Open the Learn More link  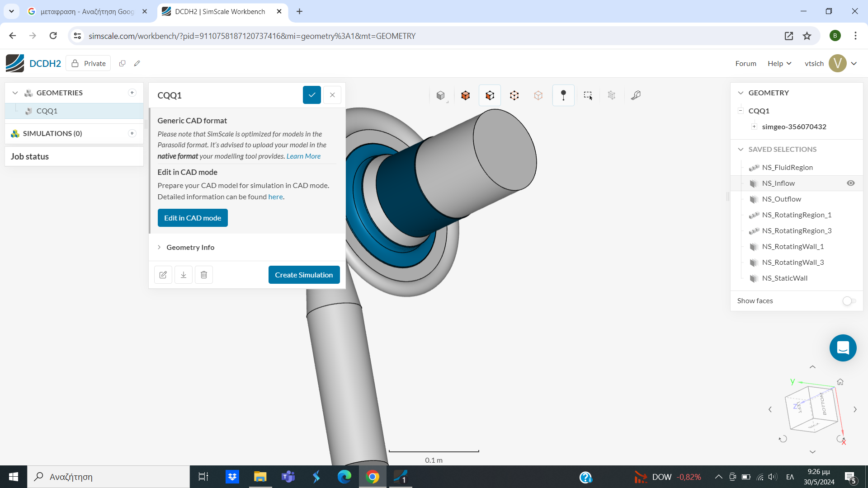pos(303,156)
